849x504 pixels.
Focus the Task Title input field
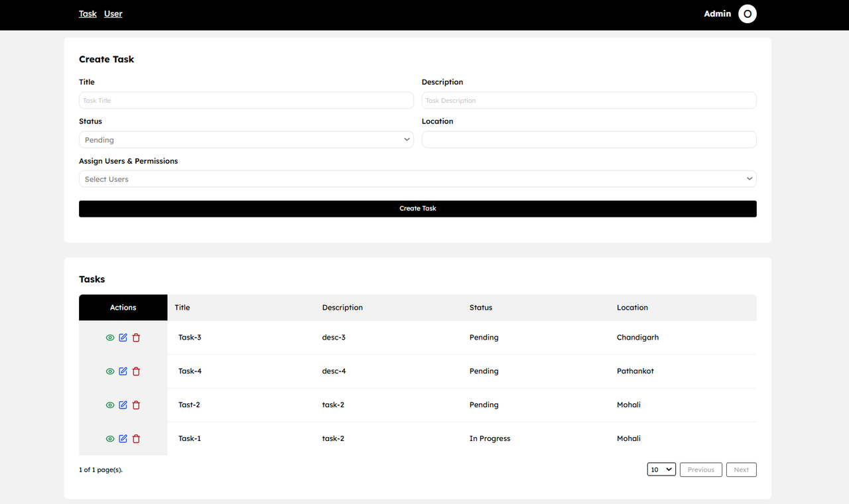246,100
